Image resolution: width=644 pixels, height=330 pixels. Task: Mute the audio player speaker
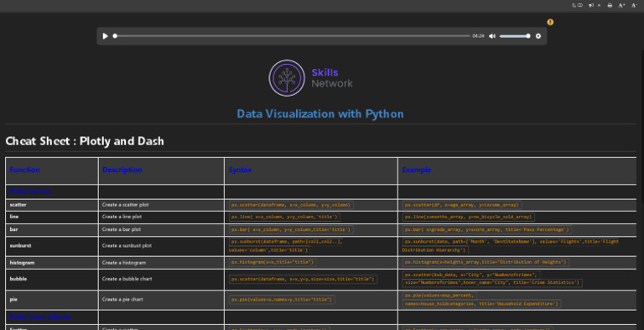pos(492,36)
